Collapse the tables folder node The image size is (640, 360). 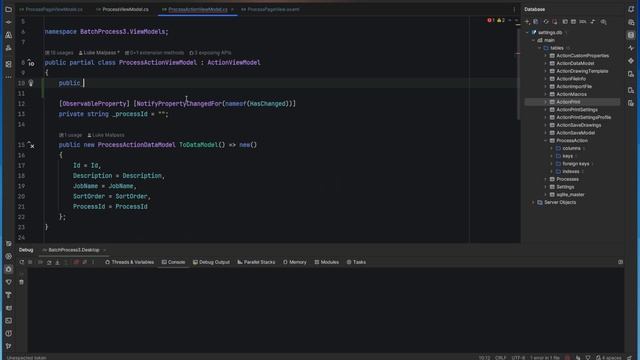pos(540,48)
